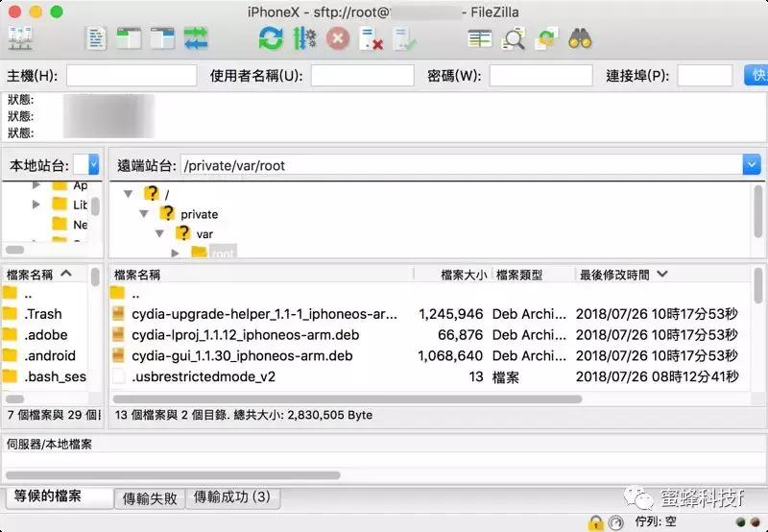
Task: Click file name cydia-gui_1.1.30_iphoneos-arm.deb
Action: (242, 355)
